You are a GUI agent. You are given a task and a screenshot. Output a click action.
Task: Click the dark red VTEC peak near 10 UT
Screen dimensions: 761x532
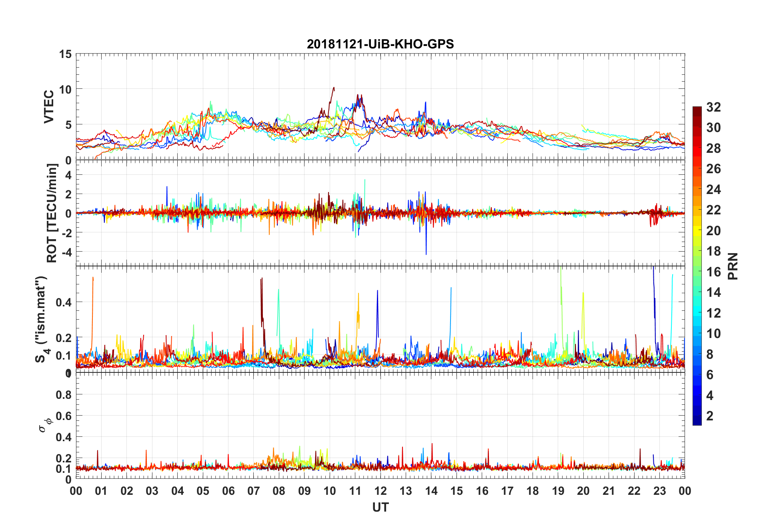333,88
